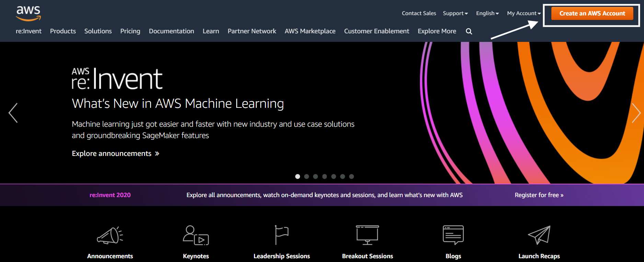Open the Announcements label link
Viewport: 644px width, 262px height.
point(110,256)
